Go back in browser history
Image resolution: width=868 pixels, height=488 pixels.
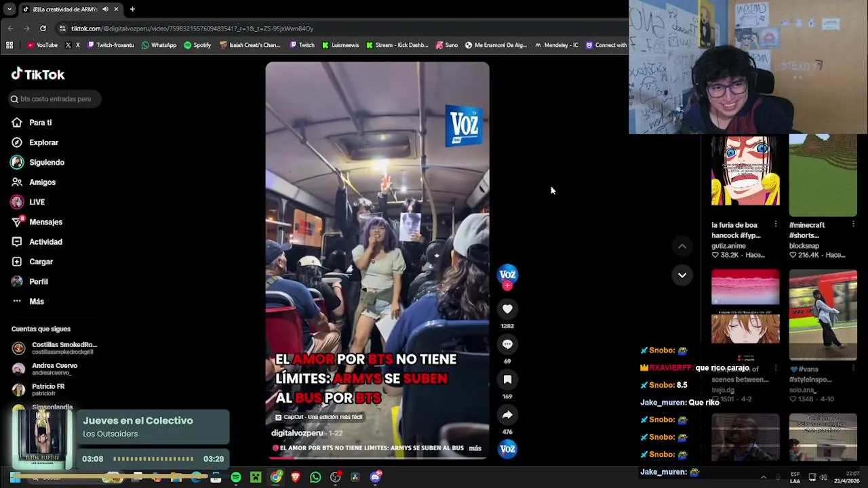tap(11, 28)
